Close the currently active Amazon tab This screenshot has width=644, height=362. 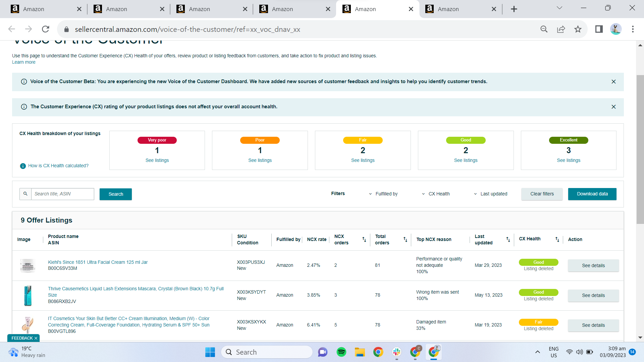(411, 9)
